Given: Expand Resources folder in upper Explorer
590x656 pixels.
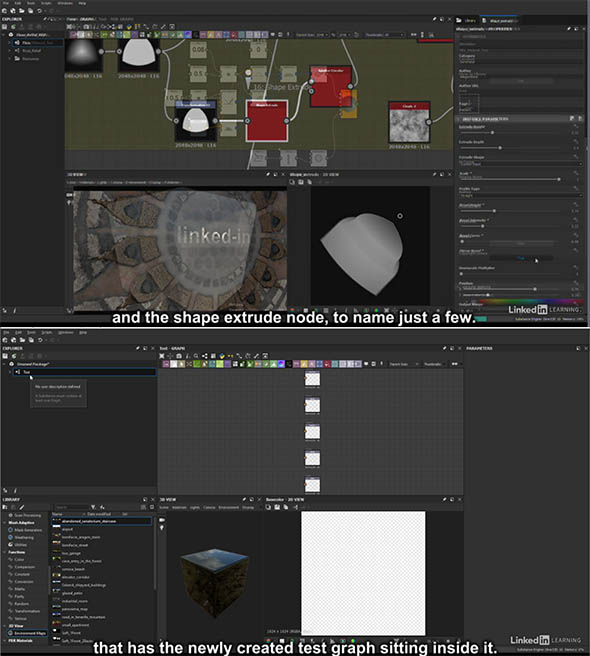Looking at the screenshot, I should click(10, 59).
